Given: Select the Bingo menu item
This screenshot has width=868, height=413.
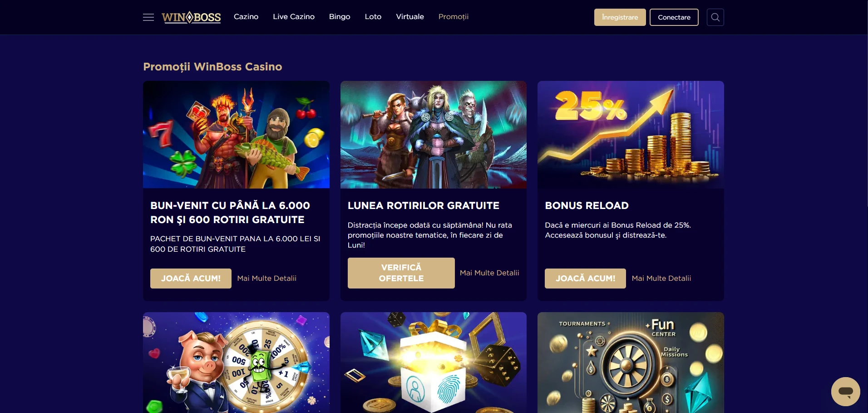Looking at the screenshot, I should point(340,17).
